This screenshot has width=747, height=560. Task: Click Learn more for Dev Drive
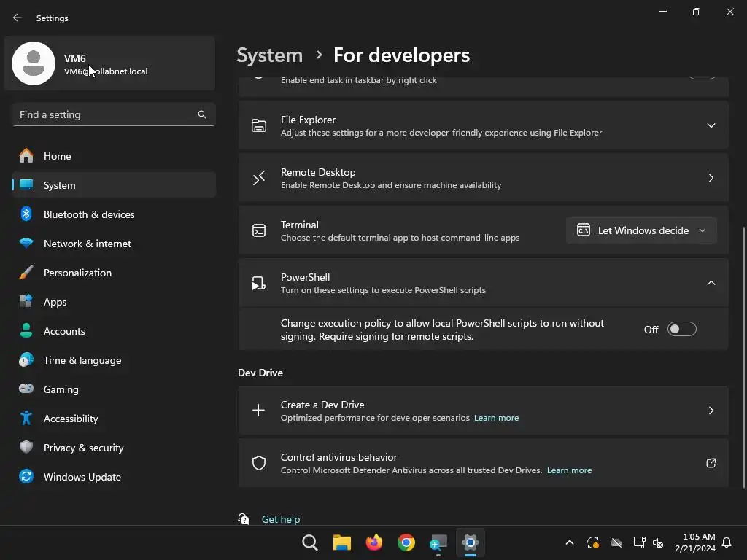tap(496, 418)
